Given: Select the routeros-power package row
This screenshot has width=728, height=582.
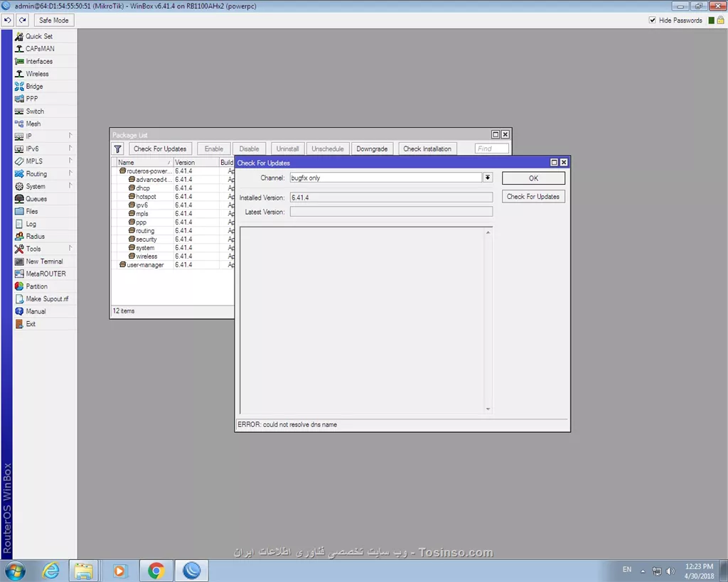Looking at the screenshot, I should pos(173,171).
